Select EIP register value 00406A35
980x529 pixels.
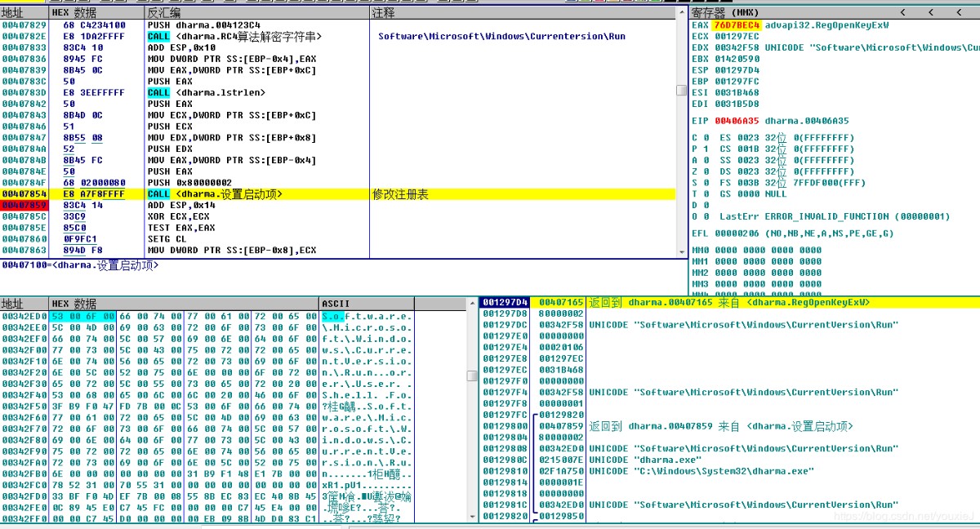point(737,121)
